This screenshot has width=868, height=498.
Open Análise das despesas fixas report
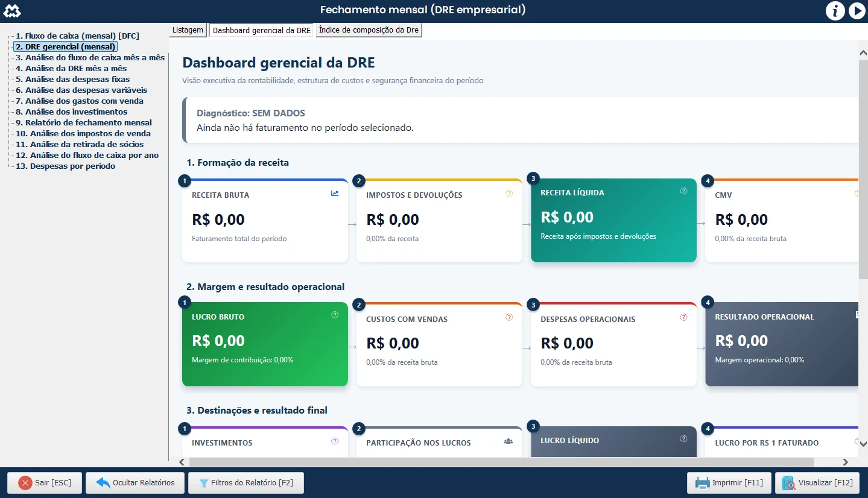point(72,80)
